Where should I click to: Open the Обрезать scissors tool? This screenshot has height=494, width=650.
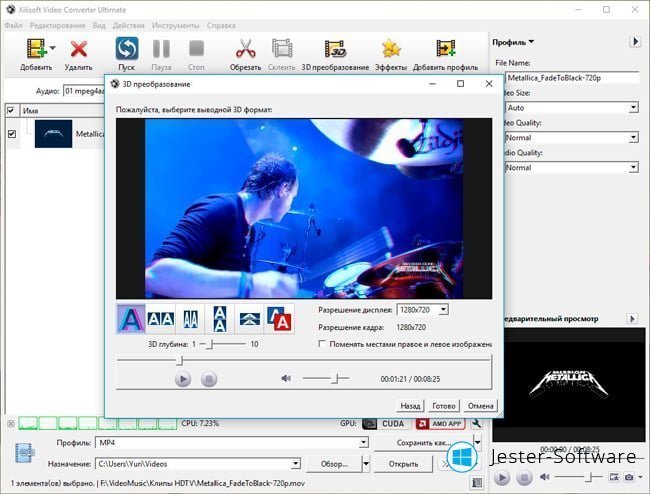245,48
